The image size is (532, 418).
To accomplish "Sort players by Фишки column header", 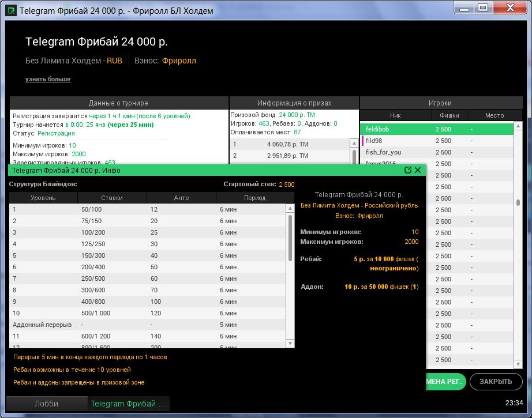I will [449, 115].
